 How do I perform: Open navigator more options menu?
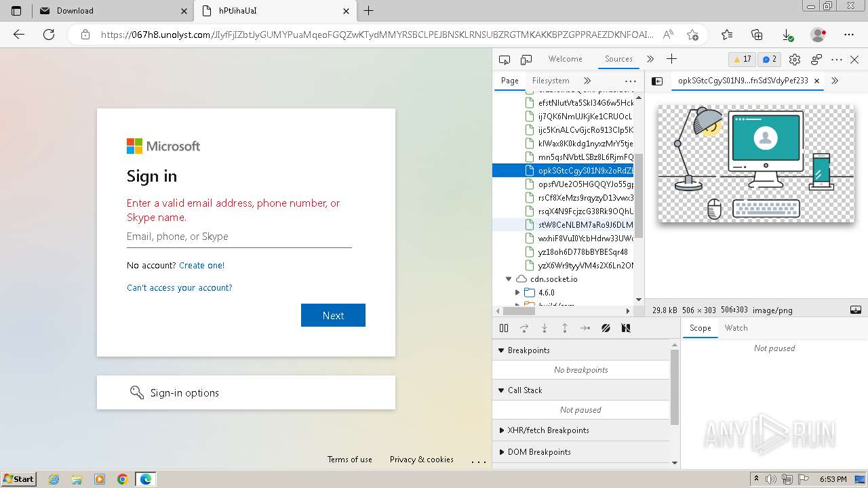click(630, 81)
